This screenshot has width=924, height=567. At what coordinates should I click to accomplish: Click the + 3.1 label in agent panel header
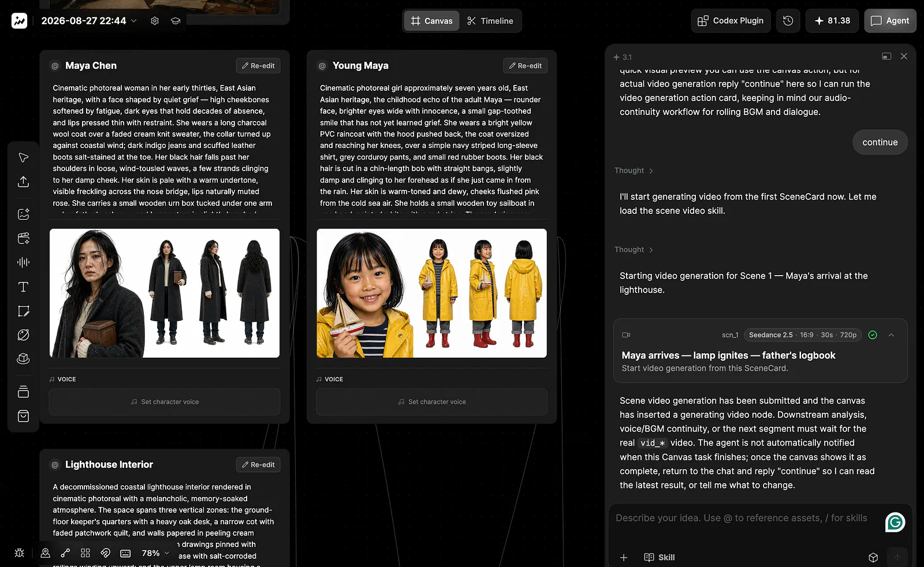point(623,57)
